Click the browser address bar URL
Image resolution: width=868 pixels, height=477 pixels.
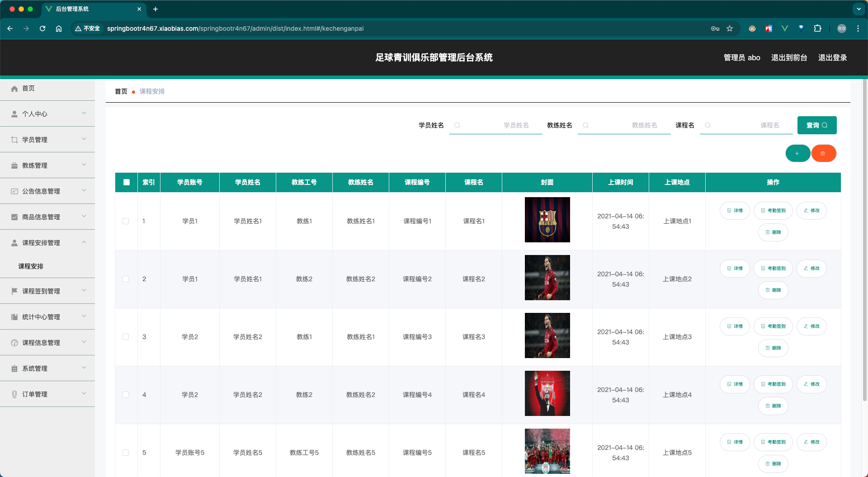pos(235,28)
